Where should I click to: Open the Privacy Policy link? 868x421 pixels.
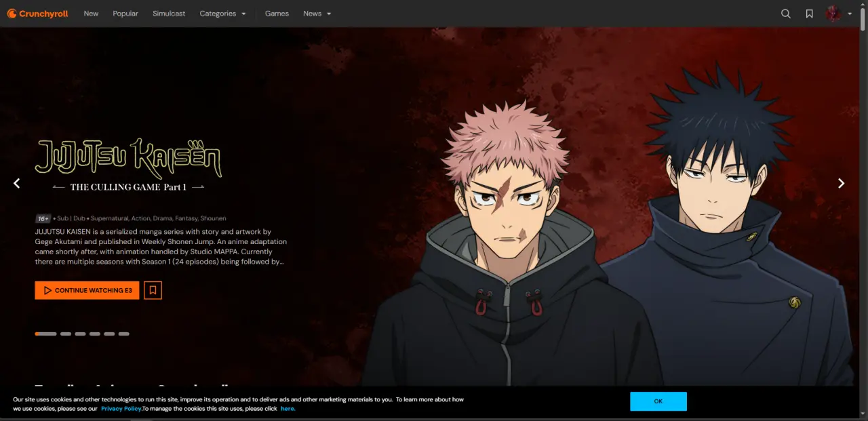coord(121,409)
